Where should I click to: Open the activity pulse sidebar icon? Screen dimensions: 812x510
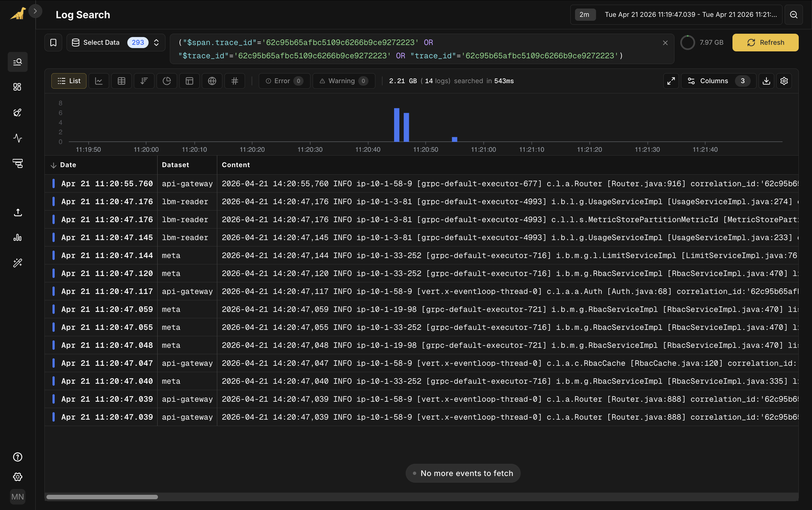click(x=17, y=138)
